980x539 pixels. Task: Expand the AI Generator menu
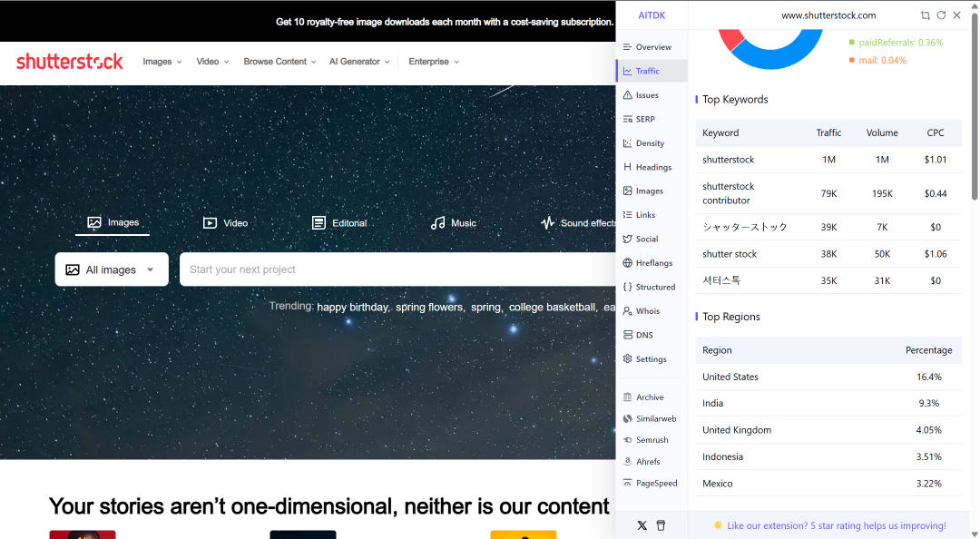(x=359, y=62)
